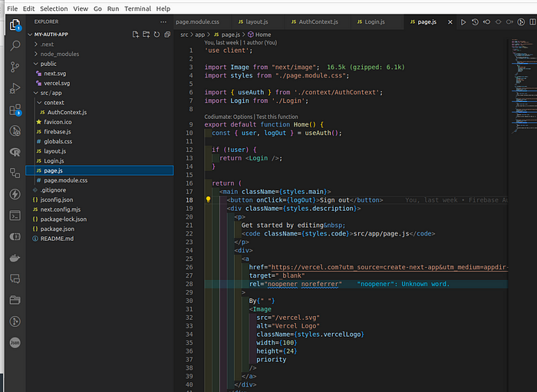Click New File icon in Explorer header
This screenshot has height=392, width=537.
136,35
